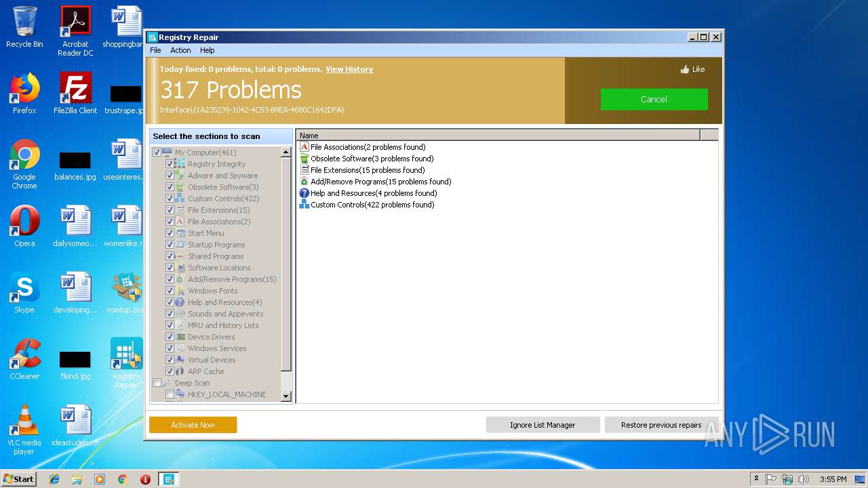Toggle Obsolete Software(3) checkbox
This screenshot has width=868, height=488.
(x=170, y=187)
